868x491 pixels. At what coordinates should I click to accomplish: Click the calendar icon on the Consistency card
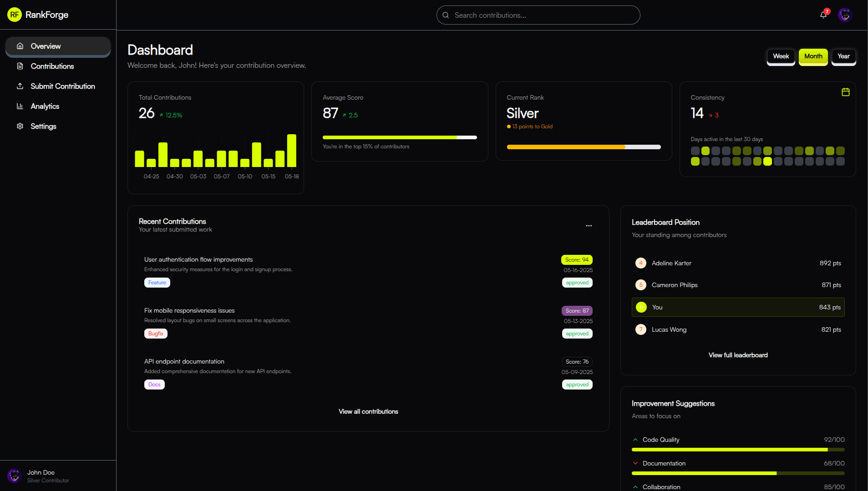[x=845, y=91]
